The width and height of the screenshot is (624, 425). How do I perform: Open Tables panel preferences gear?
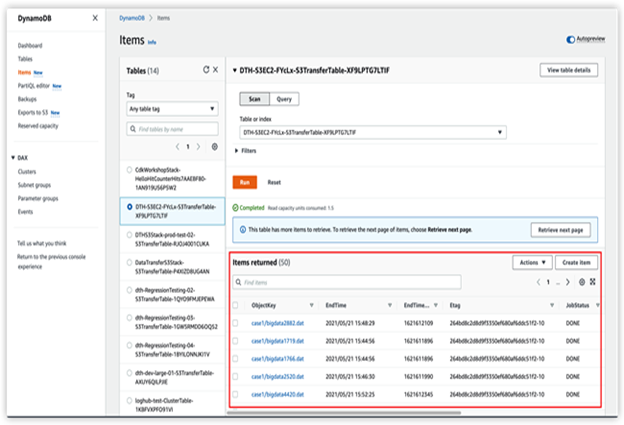[x=214, y=147]
